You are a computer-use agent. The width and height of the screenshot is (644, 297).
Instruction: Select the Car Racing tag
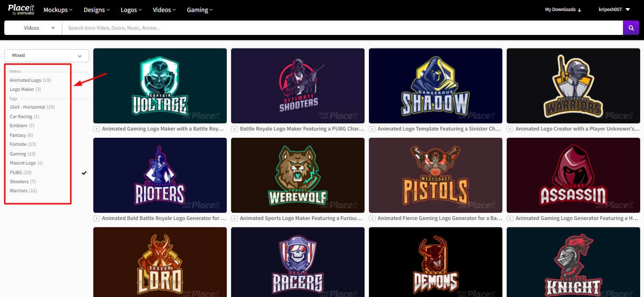24,117
